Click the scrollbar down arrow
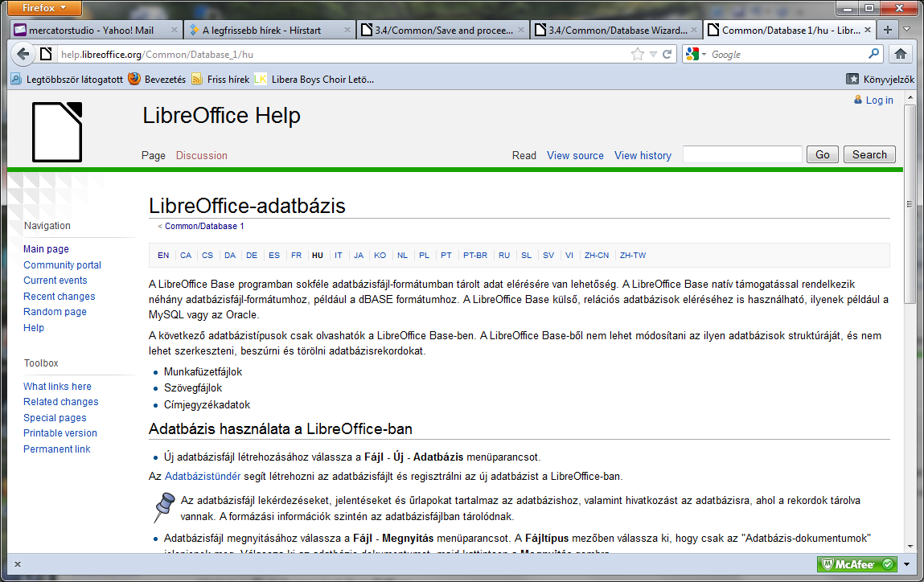 point(910,546)
